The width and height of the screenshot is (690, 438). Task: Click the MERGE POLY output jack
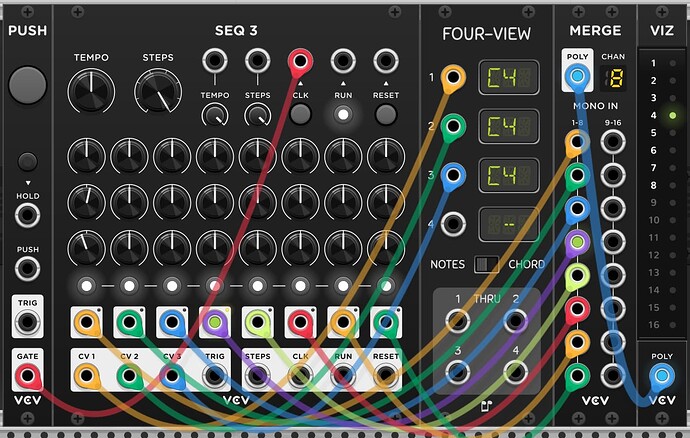tap(576, 77)
